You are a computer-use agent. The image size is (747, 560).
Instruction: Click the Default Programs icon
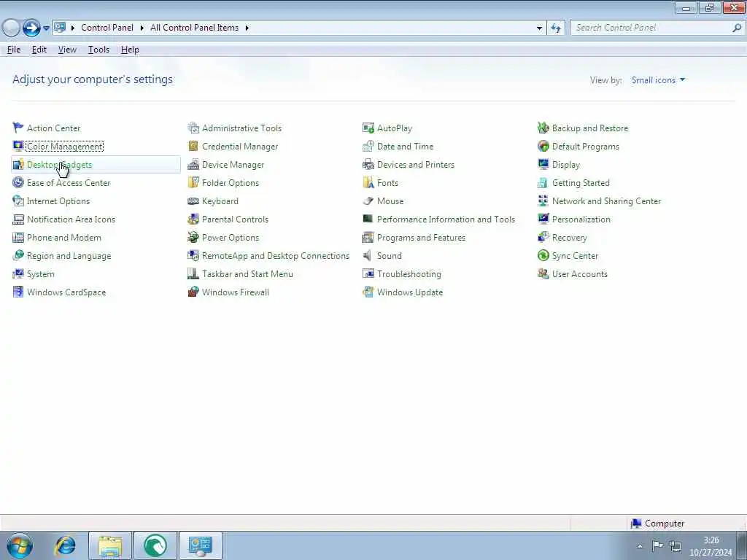tap(543, 146)
